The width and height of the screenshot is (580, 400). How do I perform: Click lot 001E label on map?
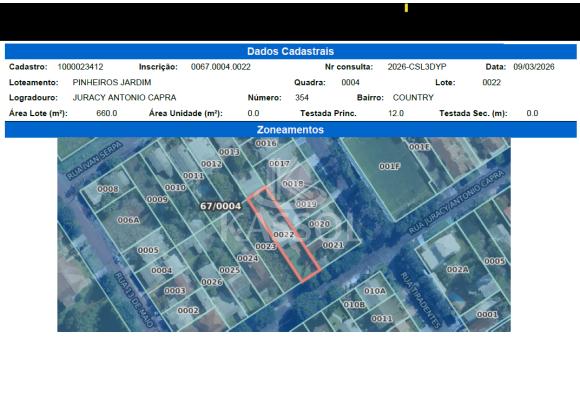(x=420, y=147)
